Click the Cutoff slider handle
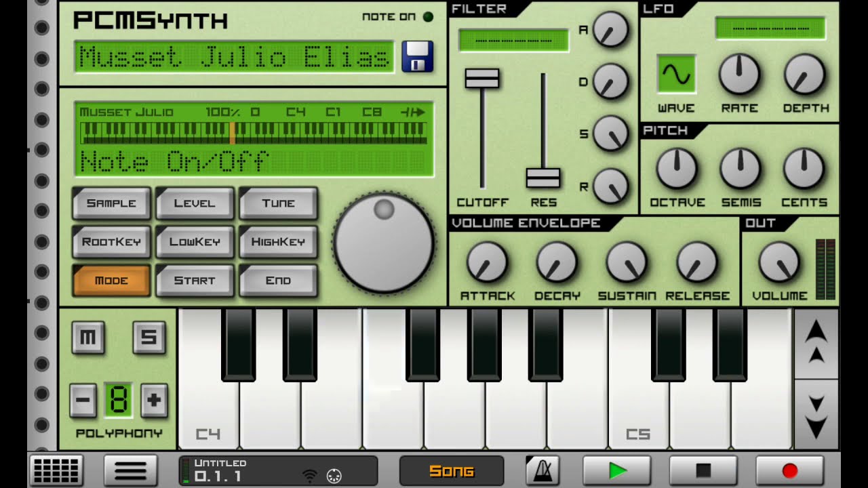Image resolution: width=868 pixels, height=488 pixels. click(x=482, y=79)
